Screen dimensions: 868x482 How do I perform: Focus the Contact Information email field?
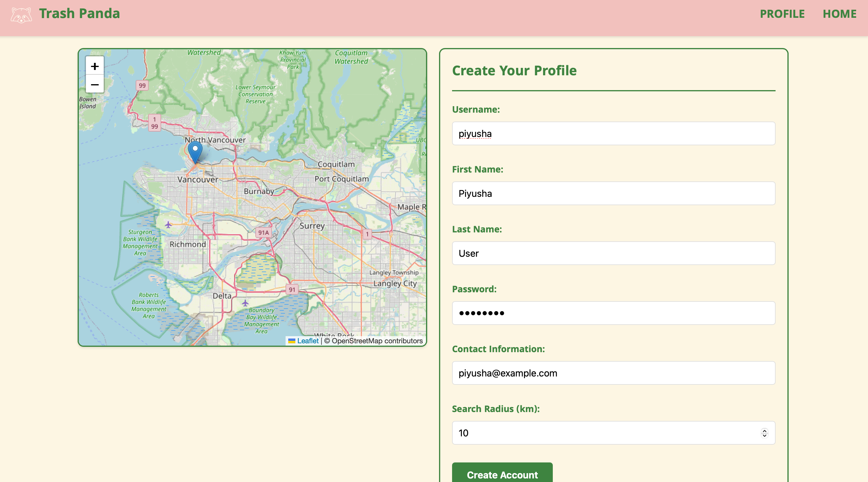[613, 373]
